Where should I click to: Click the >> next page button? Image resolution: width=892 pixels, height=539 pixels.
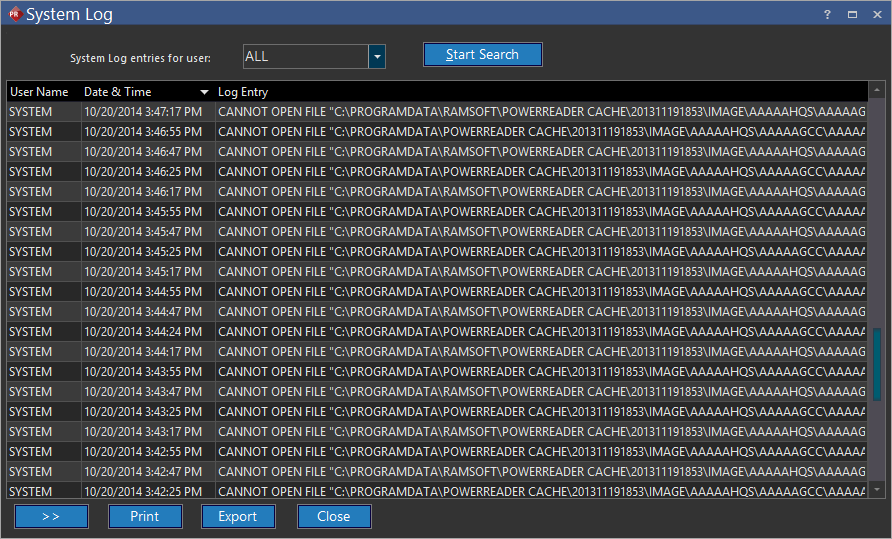coord(51,516)
